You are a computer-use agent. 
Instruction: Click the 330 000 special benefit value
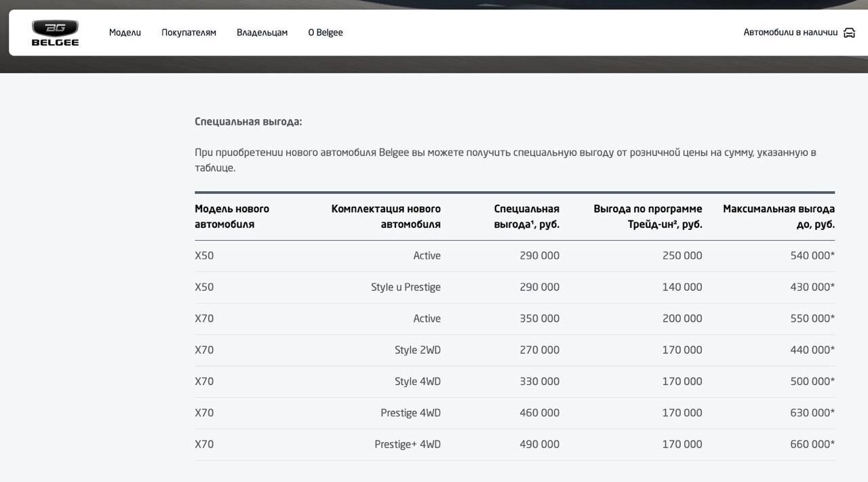pyautogui.click(x=540, y=382)
